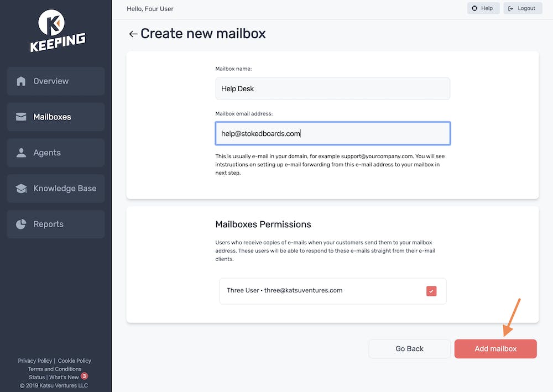Click the Logout button
The image size is (553, 392).
coord(523,8)
